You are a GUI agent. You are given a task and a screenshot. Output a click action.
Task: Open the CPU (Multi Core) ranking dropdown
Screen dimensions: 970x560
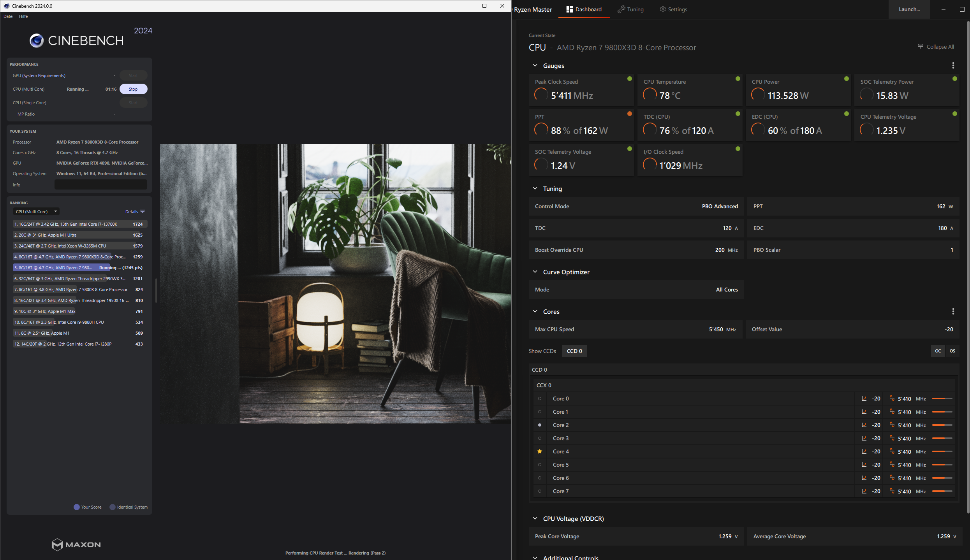36,212
